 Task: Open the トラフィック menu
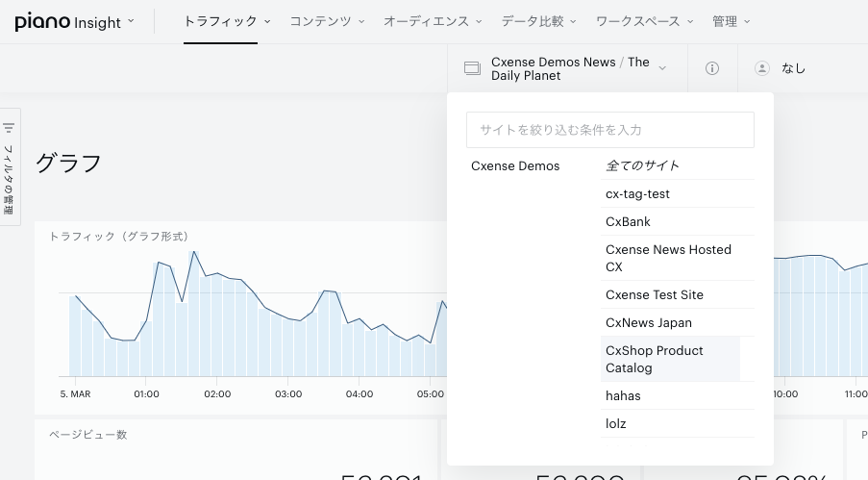pyautogui.click(x=227, y=21)
